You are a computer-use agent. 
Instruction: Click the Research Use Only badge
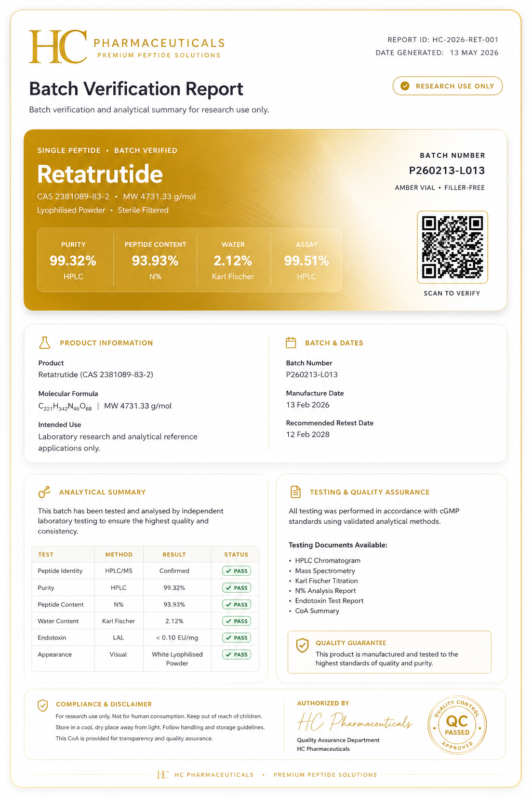click(447, 86)
